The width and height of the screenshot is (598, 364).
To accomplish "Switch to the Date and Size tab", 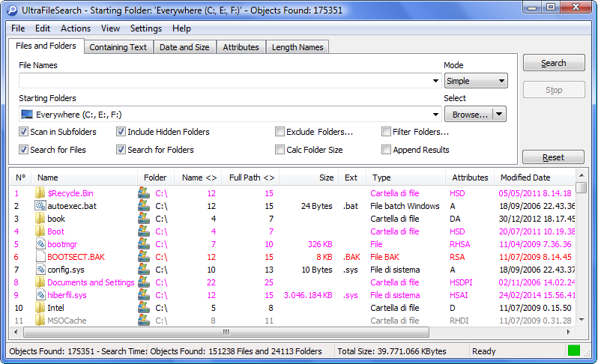I will pos(184,47).
